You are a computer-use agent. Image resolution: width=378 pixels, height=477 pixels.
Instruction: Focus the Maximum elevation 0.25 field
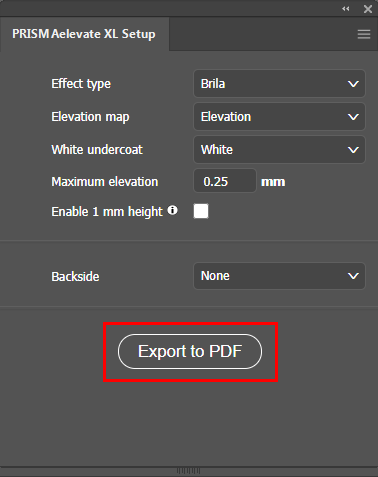(225, 181)
